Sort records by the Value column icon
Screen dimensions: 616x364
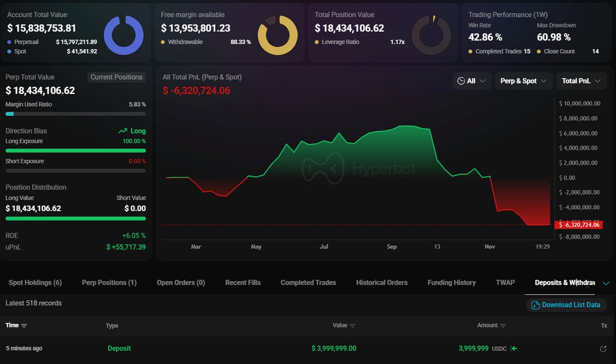[352, 326]
